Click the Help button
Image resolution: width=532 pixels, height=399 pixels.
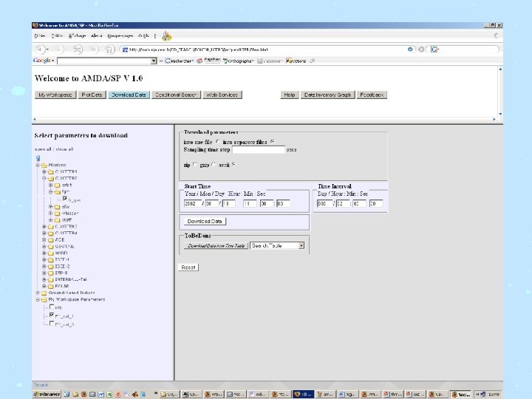290,95
